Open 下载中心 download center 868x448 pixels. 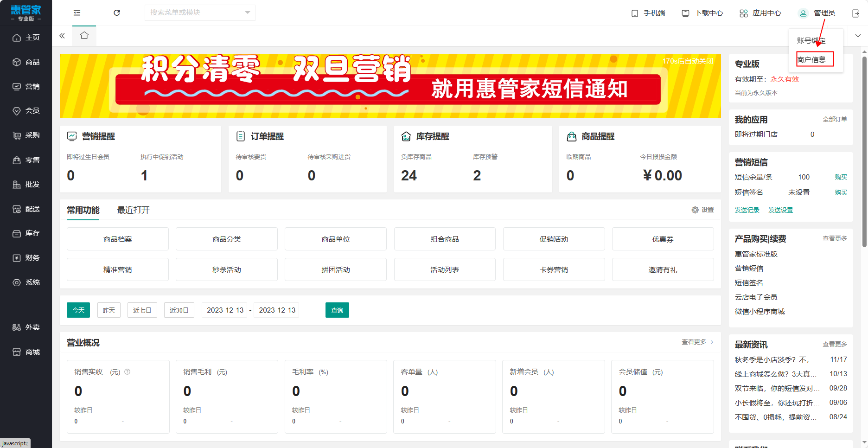pos(702,13)
